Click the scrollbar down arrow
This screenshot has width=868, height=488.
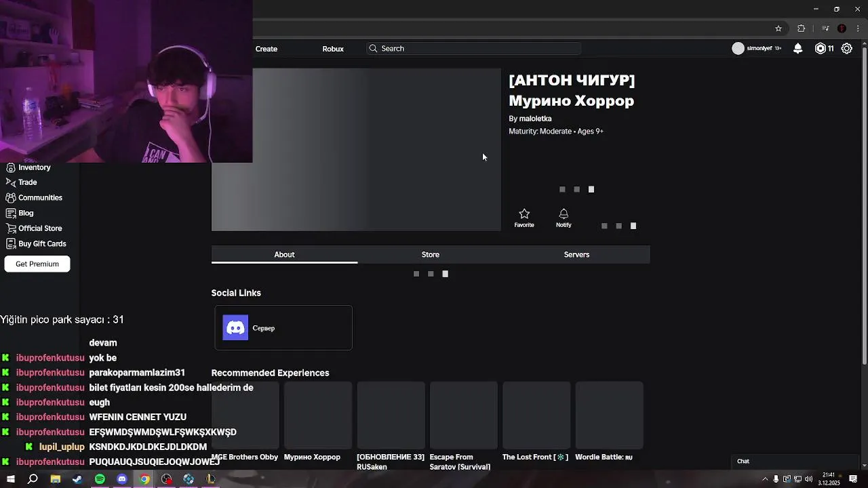864,465
